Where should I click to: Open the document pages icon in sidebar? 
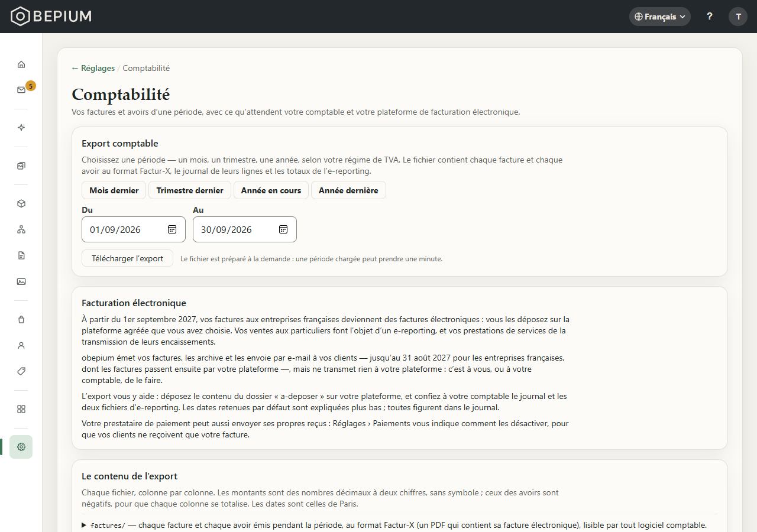tap(21, 255)
